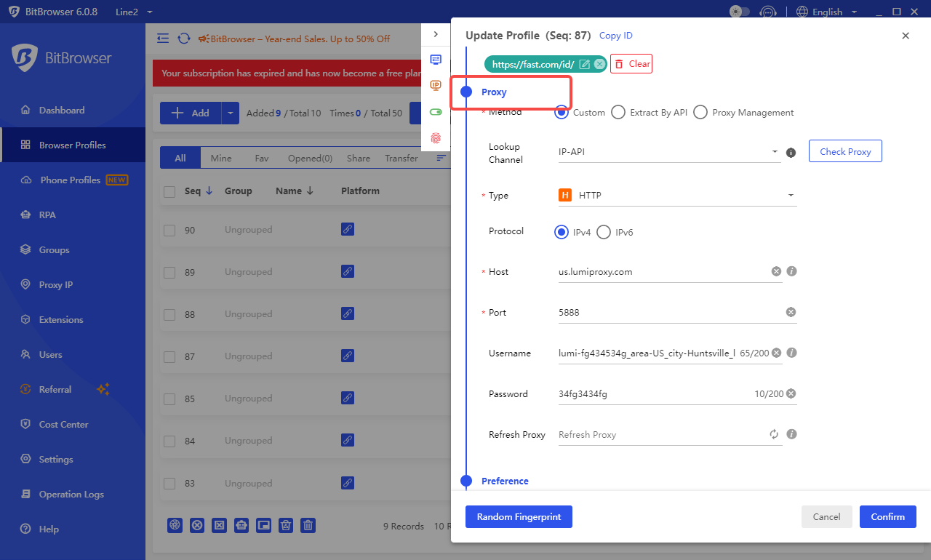This screenshot has height=560, width=931.
Task: Click the Chrome aperture icon in the bottom toolbar
Action: [x=175, y=525]
